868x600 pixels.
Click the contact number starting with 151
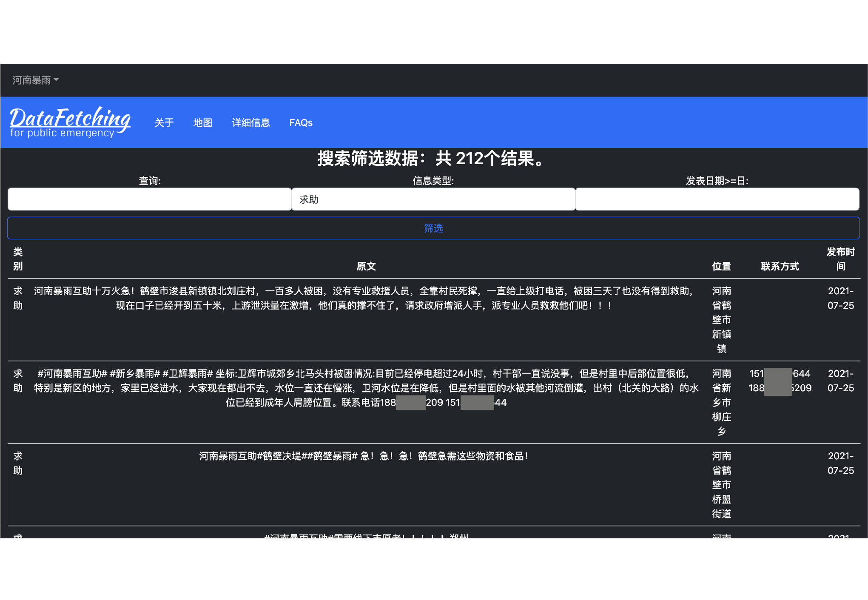pyautogui.click(x=780, y=374)
